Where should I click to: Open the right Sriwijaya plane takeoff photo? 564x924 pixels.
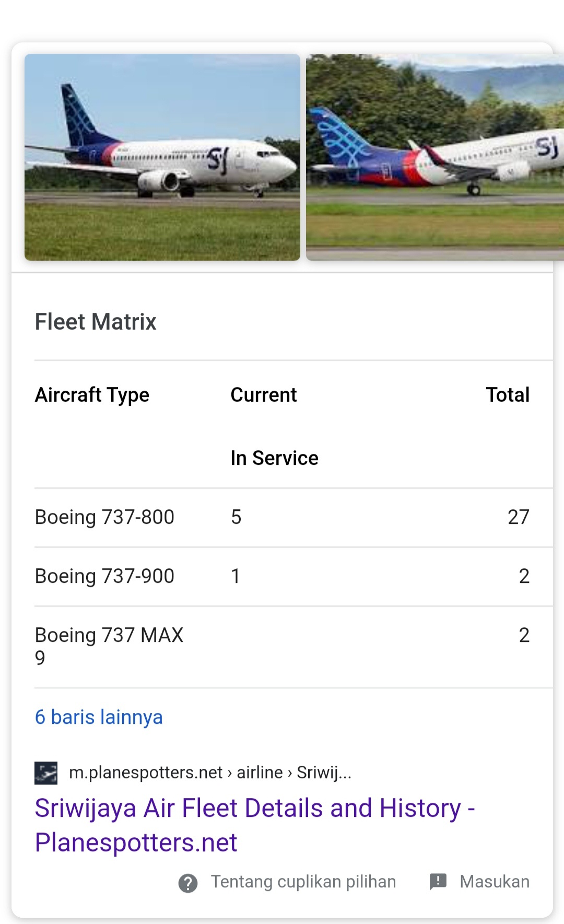point(434,157)
